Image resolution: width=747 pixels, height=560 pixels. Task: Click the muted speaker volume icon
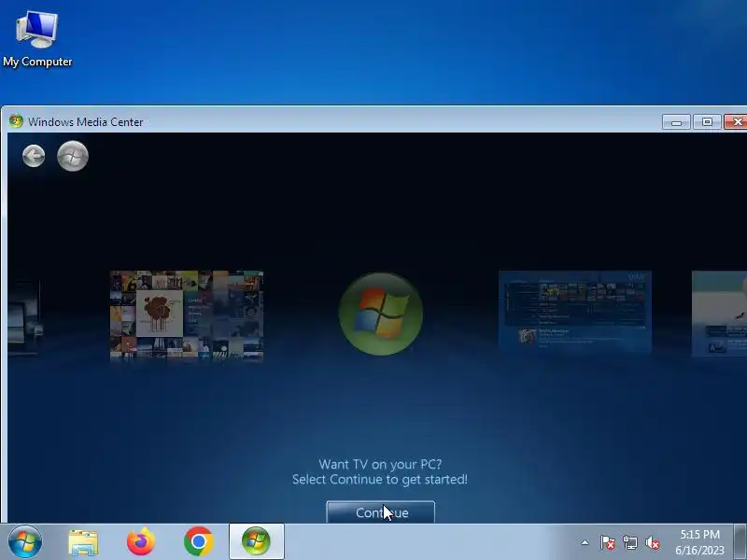(653, 542)
